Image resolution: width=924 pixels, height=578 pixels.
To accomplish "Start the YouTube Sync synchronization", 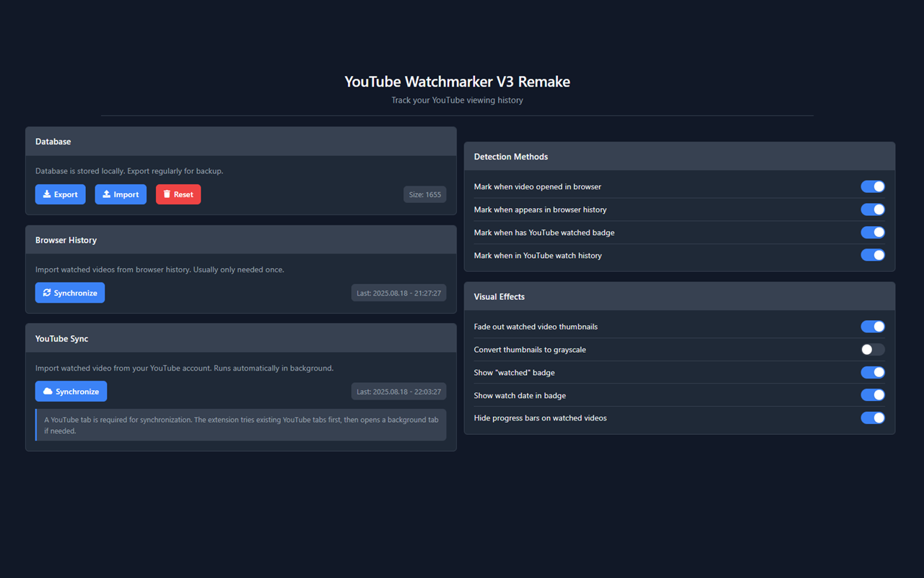I will click(71, 392).
